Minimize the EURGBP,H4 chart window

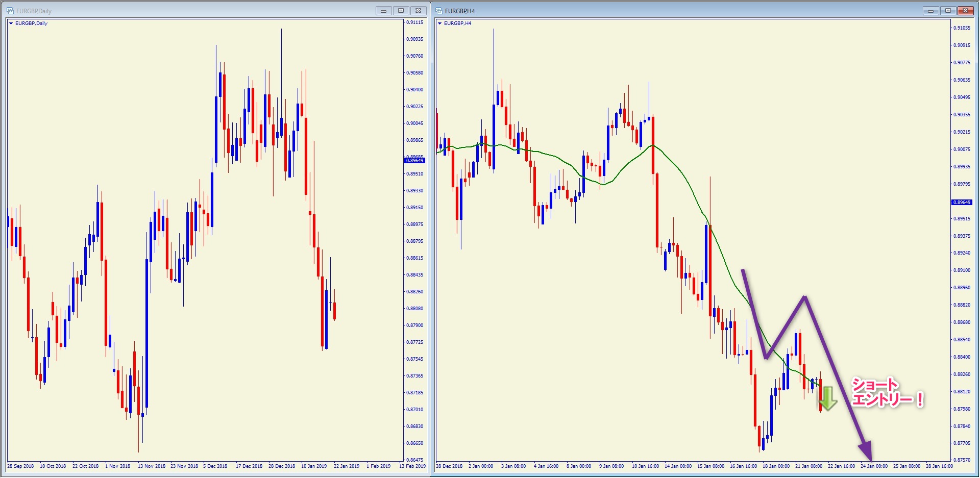point(930,11)
